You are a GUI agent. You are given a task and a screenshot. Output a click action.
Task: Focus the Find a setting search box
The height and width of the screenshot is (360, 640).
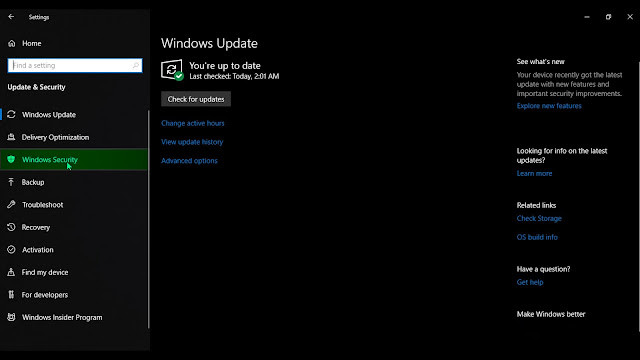pyautogui.click(x=75, y=65)
